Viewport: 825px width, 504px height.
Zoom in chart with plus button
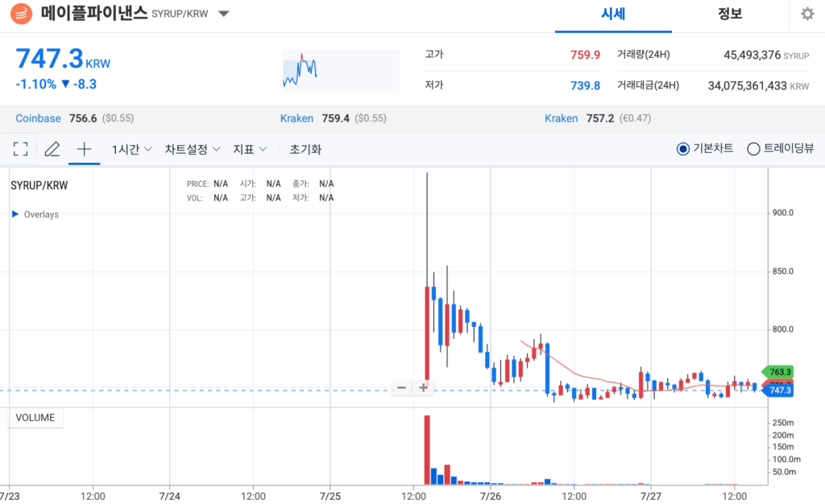[x=423, y=388]
